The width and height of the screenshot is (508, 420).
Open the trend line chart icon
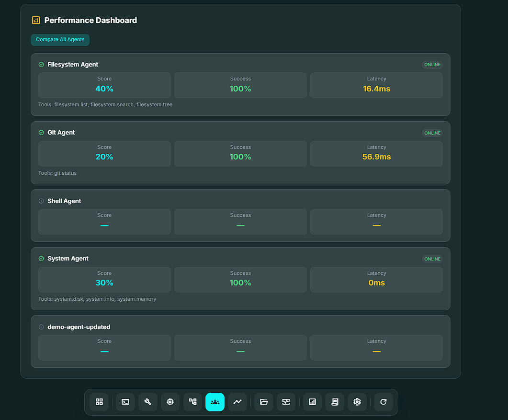click(x=237, y=402)
